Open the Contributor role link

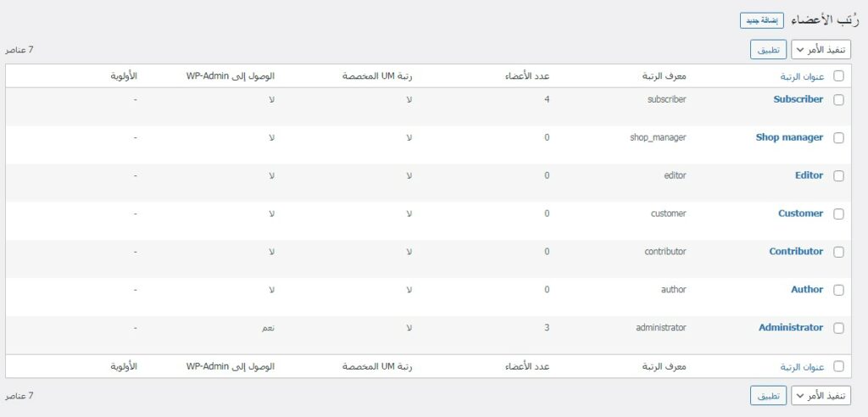[796, 251]
